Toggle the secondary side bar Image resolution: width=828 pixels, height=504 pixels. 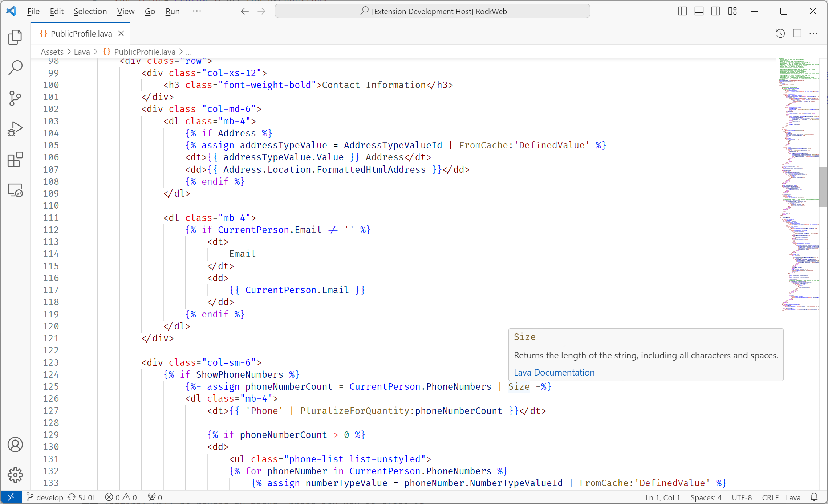[716, 11]
